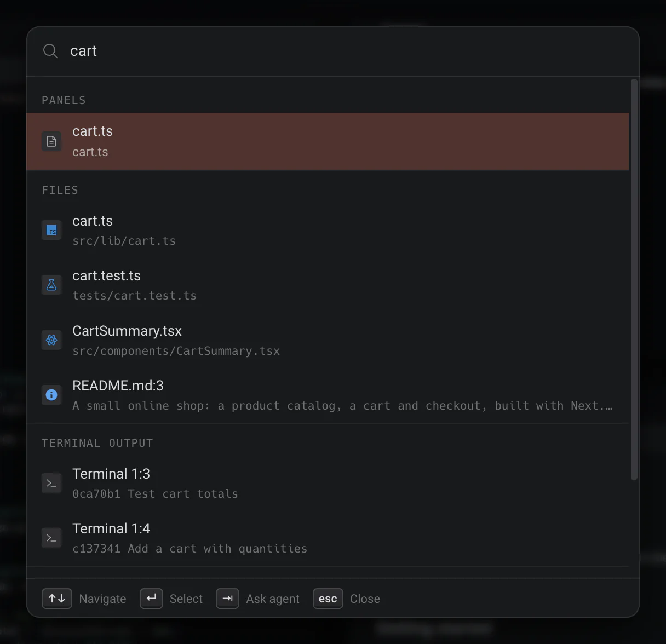Open the src/lib/cart.ts file result
Screen dimensions: 666x644
click(x=328, y=231)
